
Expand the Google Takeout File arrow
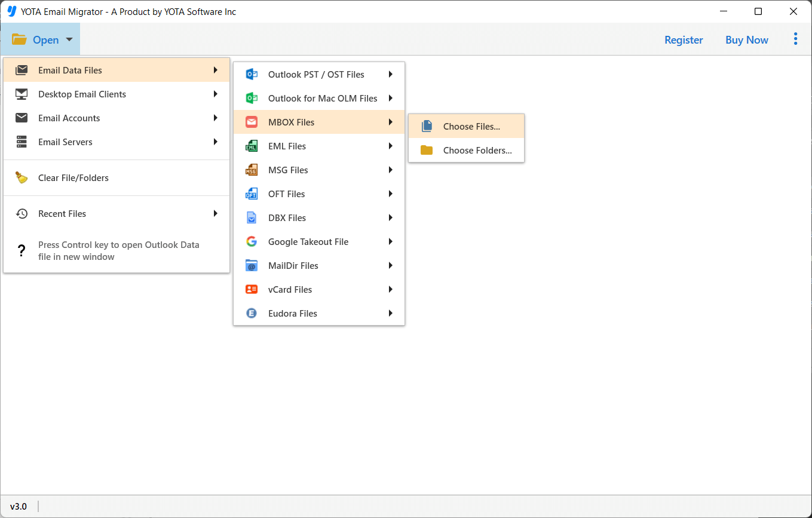[390, 241]
